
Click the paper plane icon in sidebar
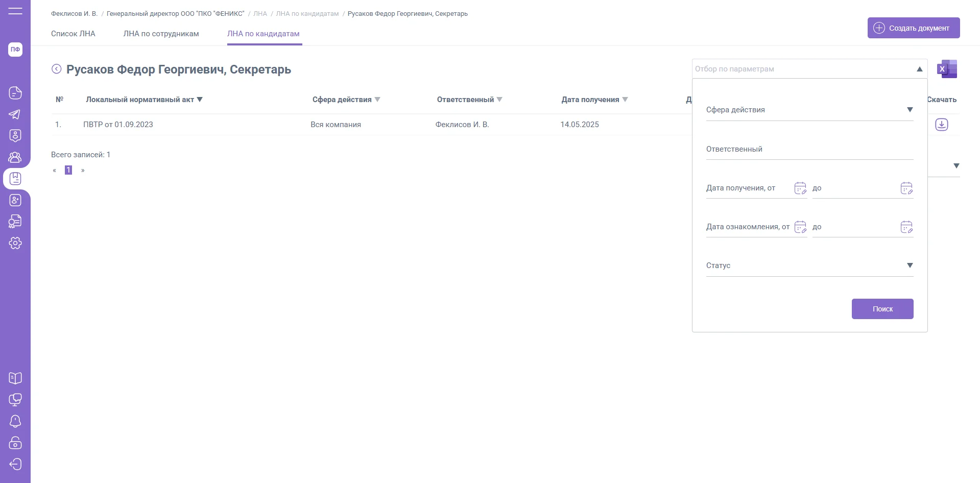click(x=15, y=114)
